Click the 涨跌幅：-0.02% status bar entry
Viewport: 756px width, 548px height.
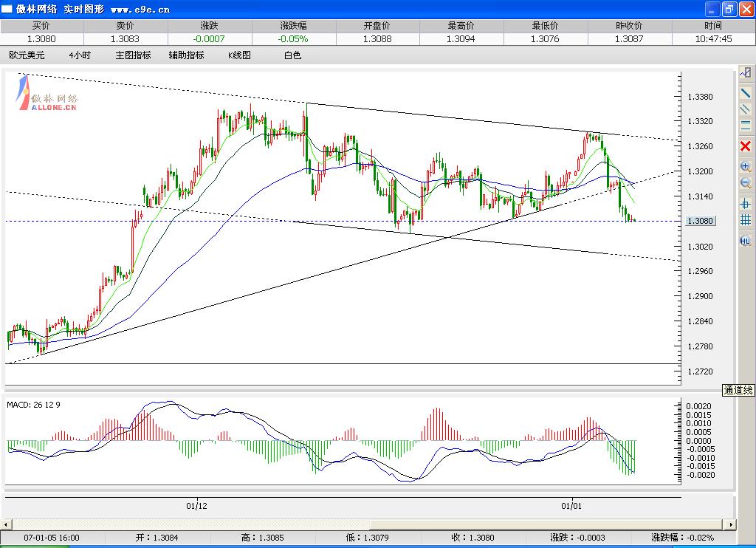[683, 538]
